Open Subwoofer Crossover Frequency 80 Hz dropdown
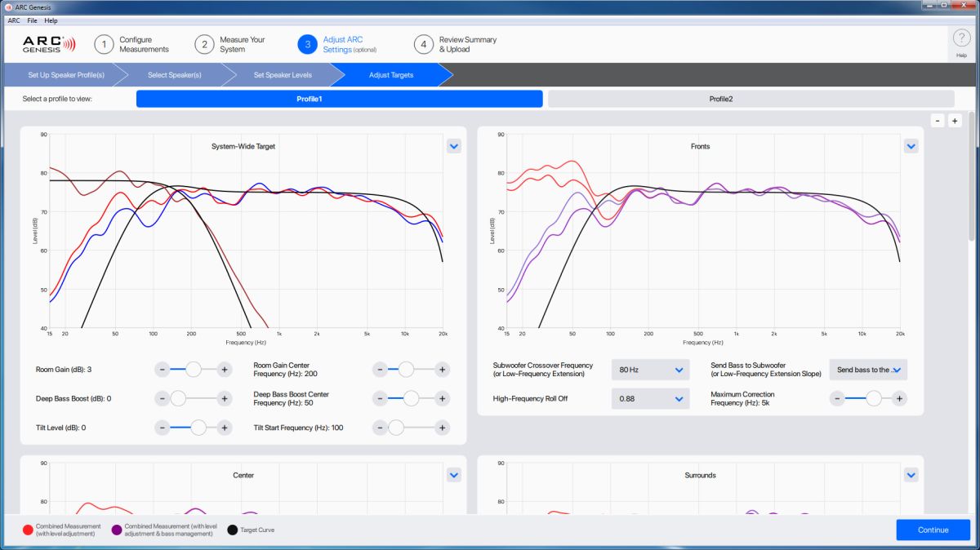The image size is (980, 550). [650, 370]
